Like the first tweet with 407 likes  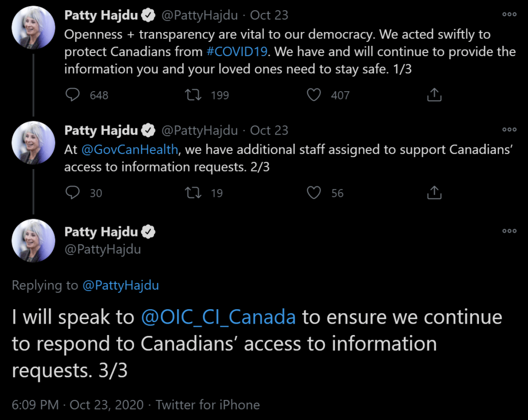coord(313,95)
